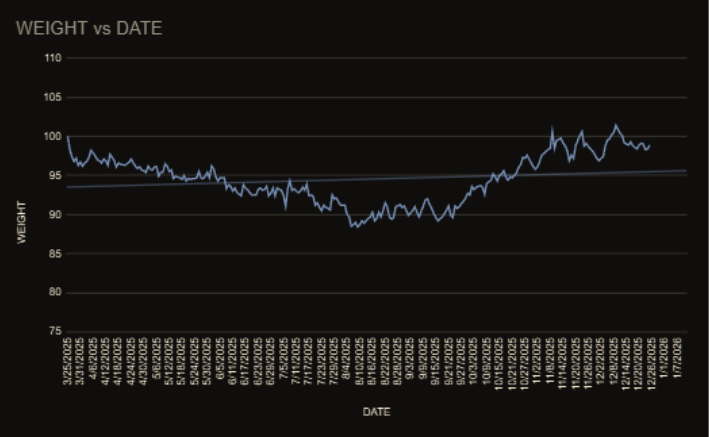This screenshot has height=437, width=709.
Task: Select the 1/1/2026 date label
Action: (664, 358)
